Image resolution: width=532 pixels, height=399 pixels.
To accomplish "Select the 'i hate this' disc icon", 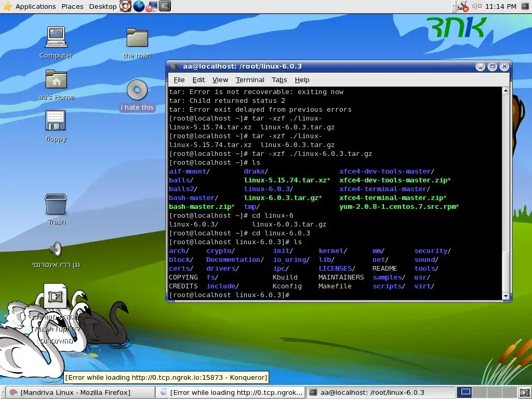I will click(137, 96).
